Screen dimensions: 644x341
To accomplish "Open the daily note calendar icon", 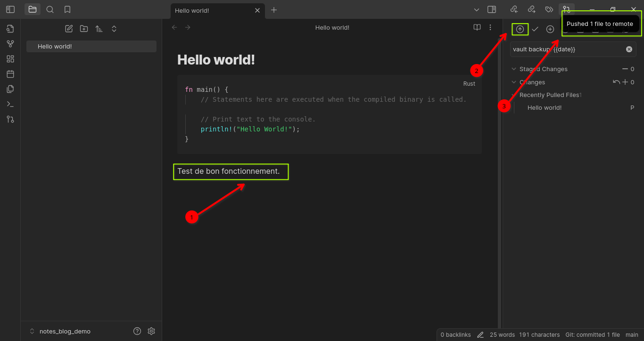I will pyautogui.click(x=10, y=74).
